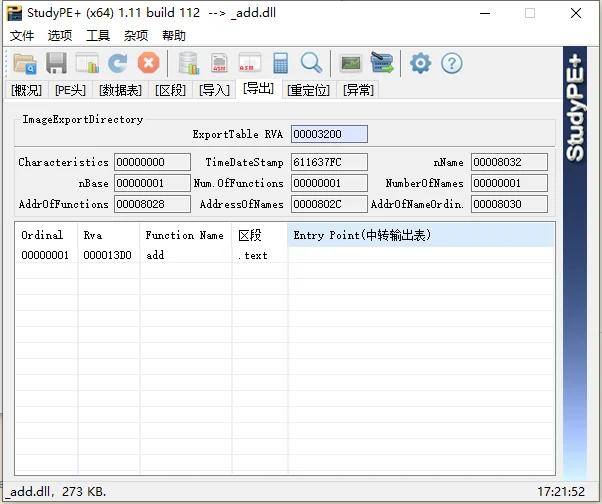Click the TimeDateStamp value field

tap(329, 162)
